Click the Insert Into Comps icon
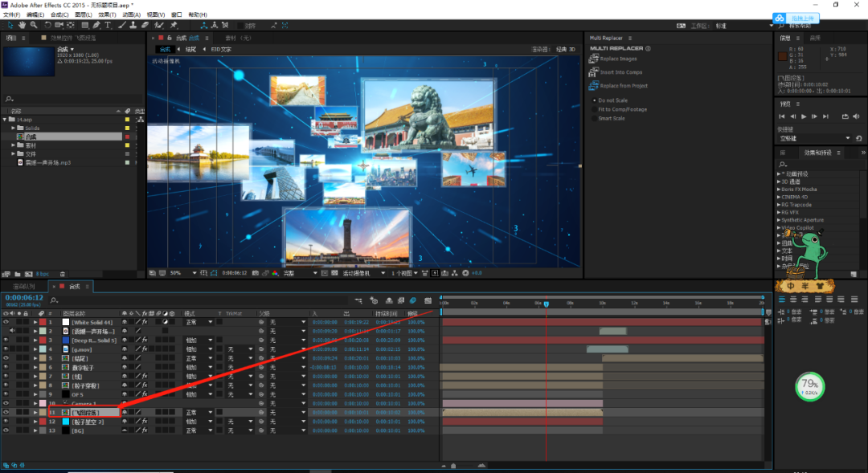The image size is (868, 473). point(596,72)
